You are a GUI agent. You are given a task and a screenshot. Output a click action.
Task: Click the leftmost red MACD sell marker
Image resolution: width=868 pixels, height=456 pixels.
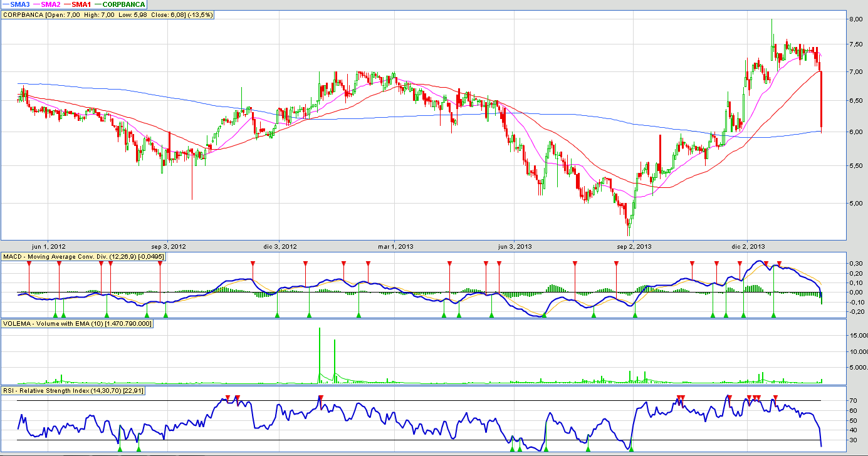pos(29,264)
